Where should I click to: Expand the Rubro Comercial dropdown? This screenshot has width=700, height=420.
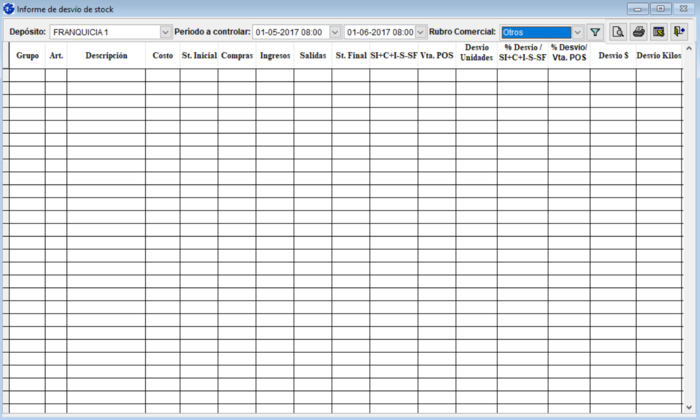[577, 32]
